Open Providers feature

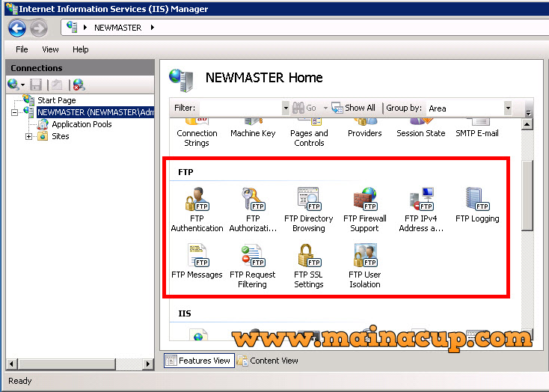364,129
